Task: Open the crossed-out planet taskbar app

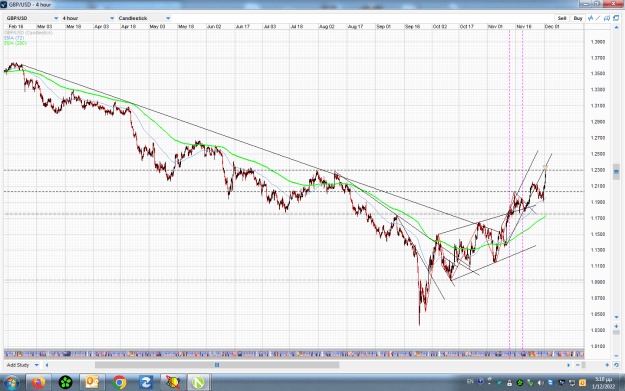Action: pyautogui.click(x=173, y=383)
